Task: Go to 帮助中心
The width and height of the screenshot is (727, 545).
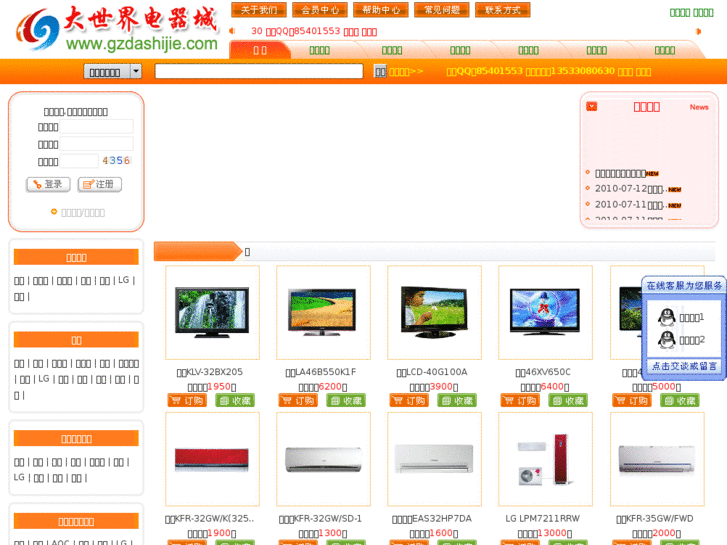Action: click(381, 10)
